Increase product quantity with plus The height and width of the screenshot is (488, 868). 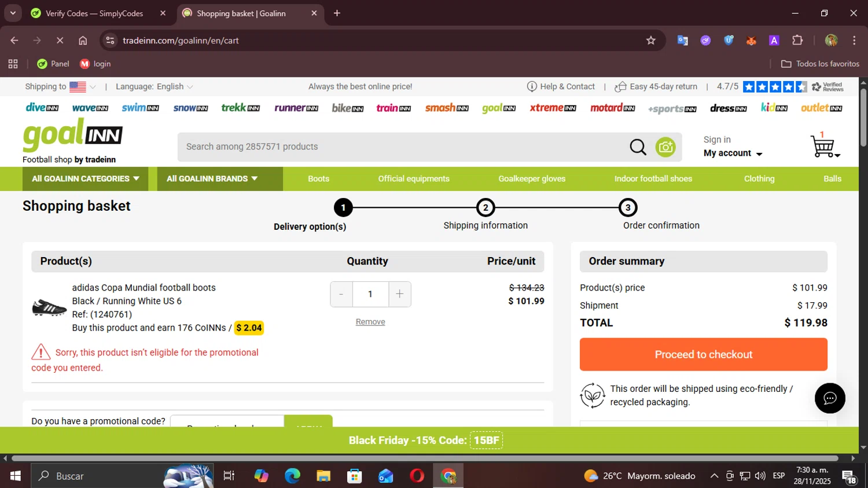[400, 294]
